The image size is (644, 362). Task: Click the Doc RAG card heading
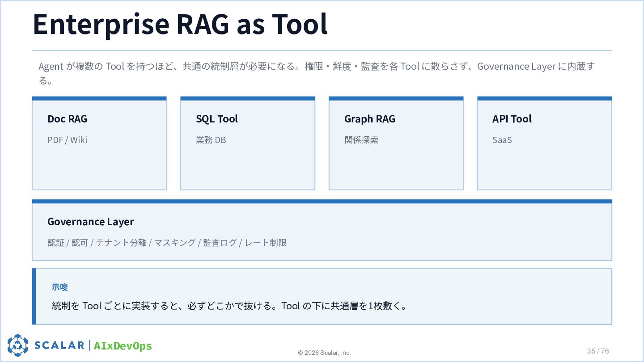point(68,119)
